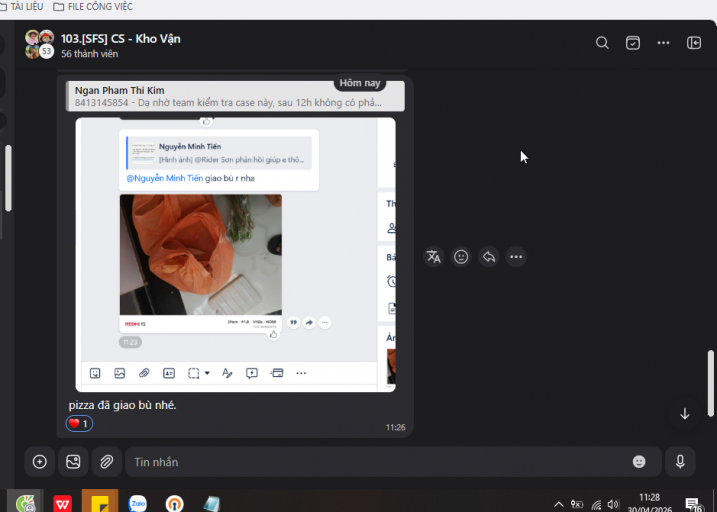Click the 56 thành viên members label
This screenshot has width=717, height=512.
coord(90,54)
